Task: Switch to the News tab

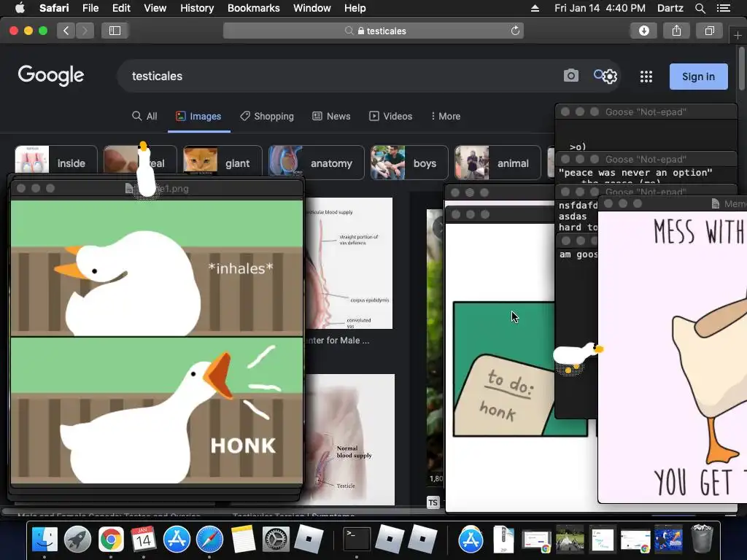Action: point(331,116)
